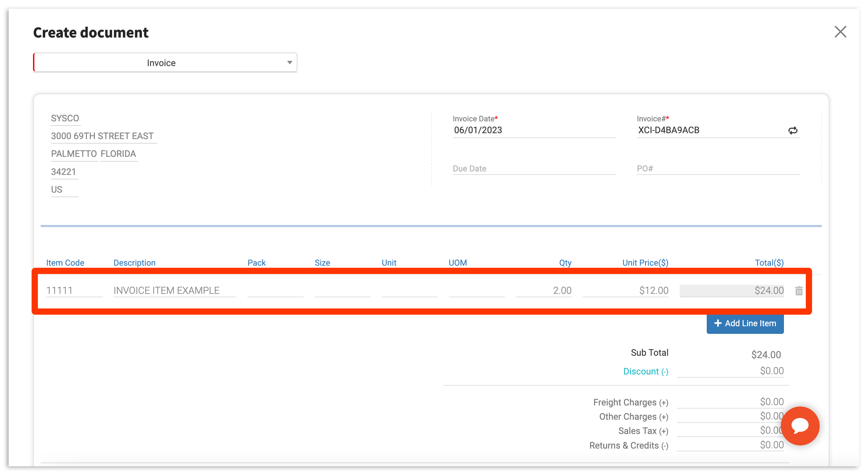Viewport: 868px width, 475px height.
Task: Open the orange chat bubble widget
Action: (x=800, y=426)
